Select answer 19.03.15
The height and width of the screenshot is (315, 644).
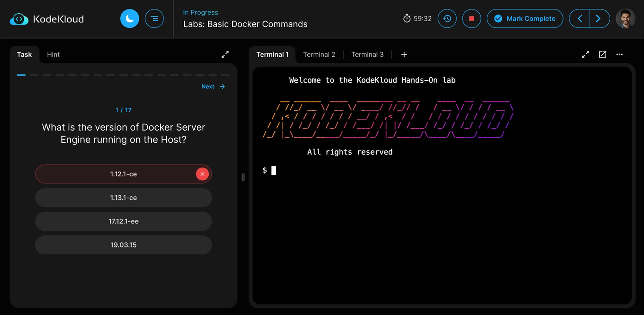tap(123, 245)
